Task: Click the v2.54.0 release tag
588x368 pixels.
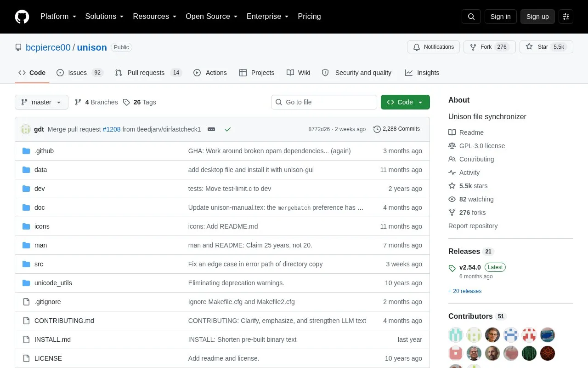Action: click(470, 267)
